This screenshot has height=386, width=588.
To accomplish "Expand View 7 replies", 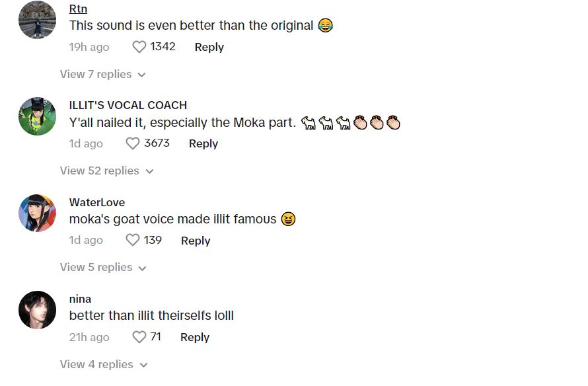I will click(x=102, y=74).
